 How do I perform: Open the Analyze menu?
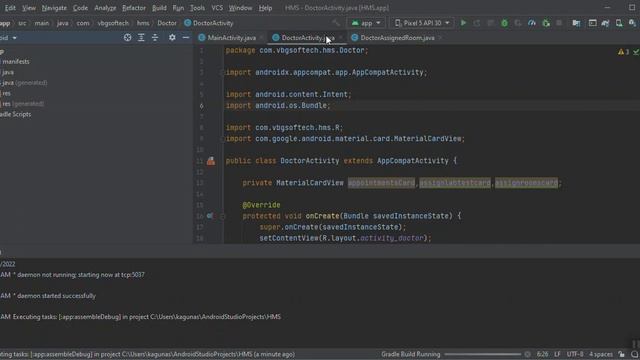click(x=105, y=8)
